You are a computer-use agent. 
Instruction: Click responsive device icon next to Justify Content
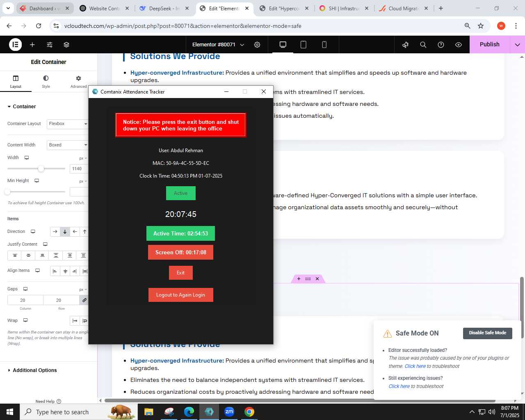coord(45,244)
